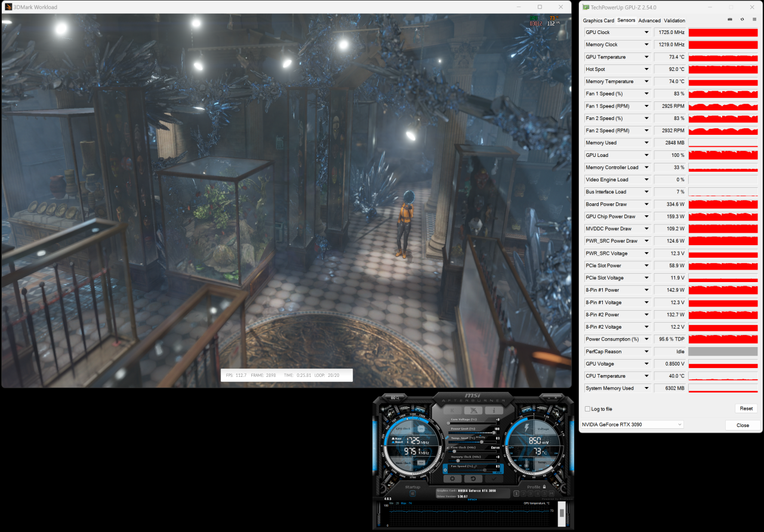
Task: Click the Profile lock padlock
Action: [x=544, y=487]
